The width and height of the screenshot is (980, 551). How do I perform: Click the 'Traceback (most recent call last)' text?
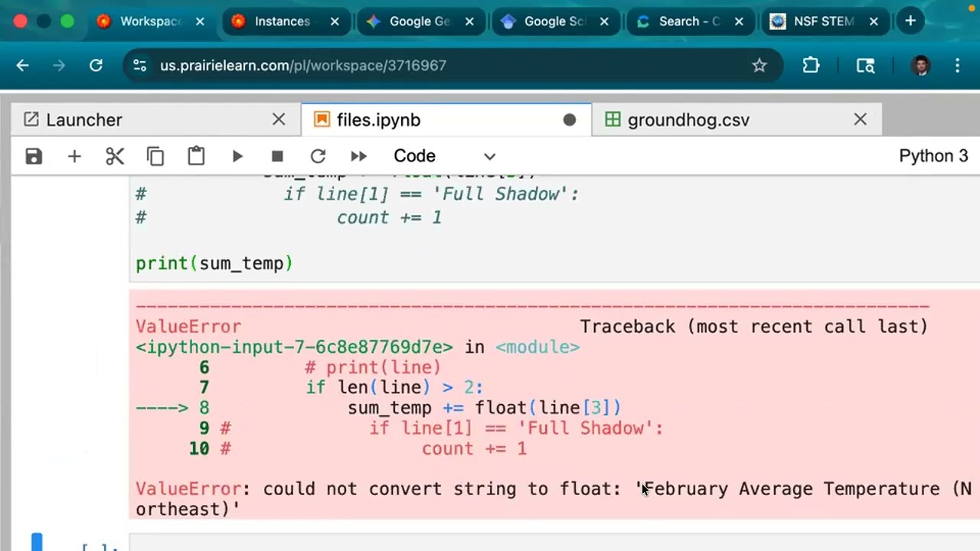(754, 327)
